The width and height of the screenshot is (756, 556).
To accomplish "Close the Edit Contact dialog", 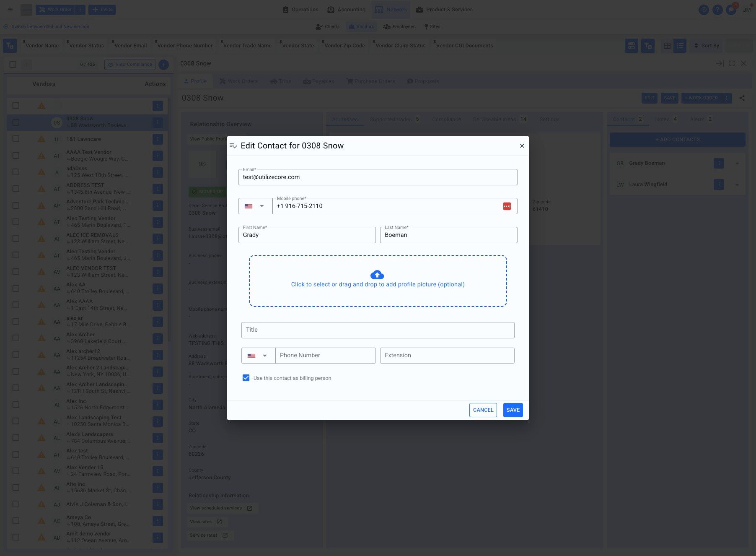I will point(522,146).
